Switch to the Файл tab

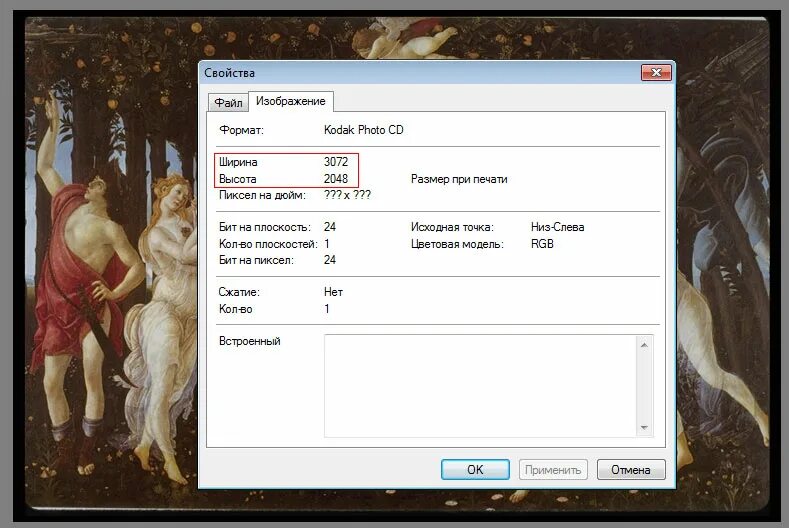coord(228,103)
